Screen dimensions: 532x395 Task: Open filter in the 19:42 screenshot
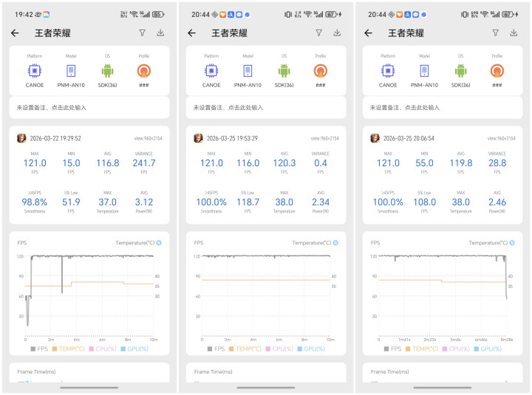(142, 33)
